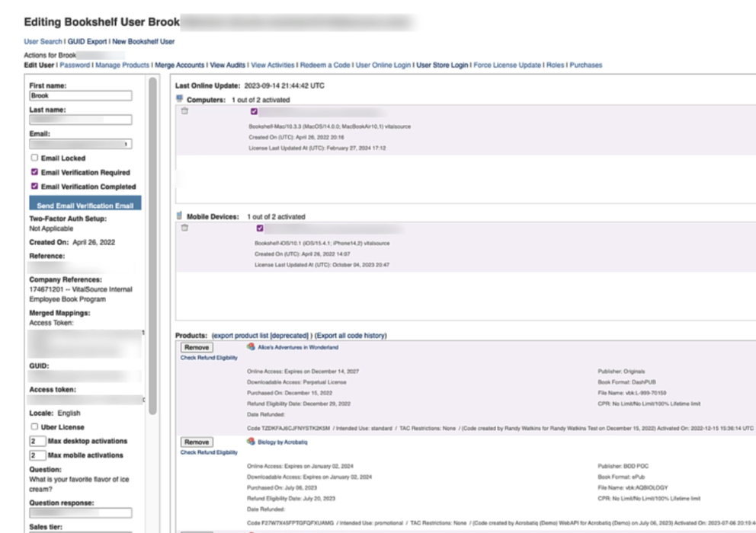Viewport: 756px width, 533px height.
Task: Click 'Computers: 1 out of 2 activated' text
Action: coord(239,100)
